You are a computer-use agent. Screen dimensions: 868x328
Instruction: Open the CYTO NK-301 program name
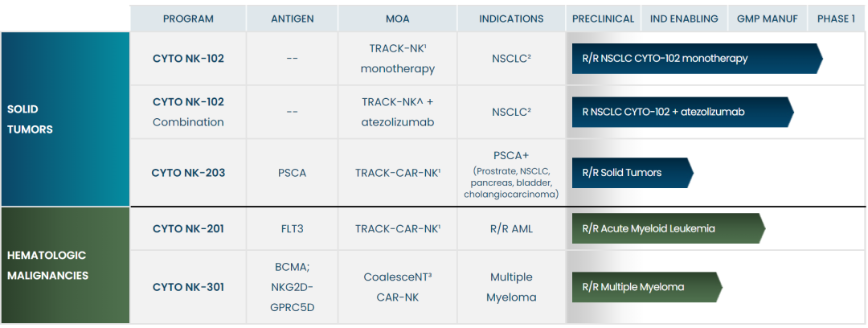(188, 287)
